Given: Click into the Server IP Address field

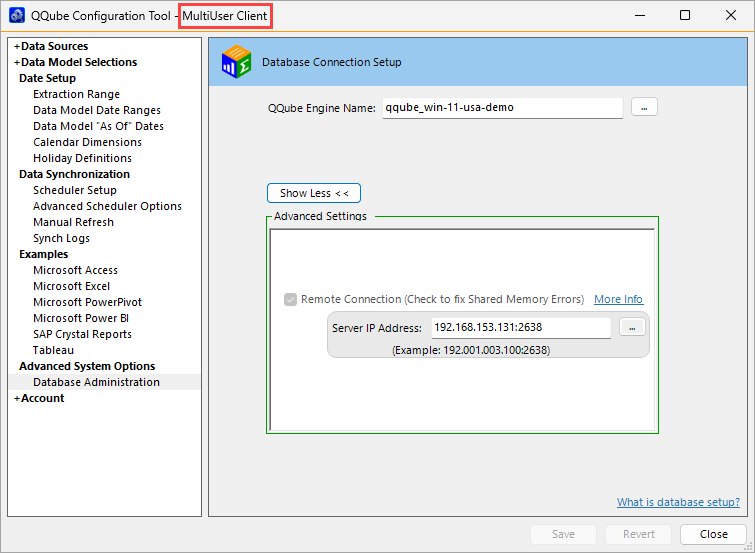Looking at the screenshot, I should [521, 328].
